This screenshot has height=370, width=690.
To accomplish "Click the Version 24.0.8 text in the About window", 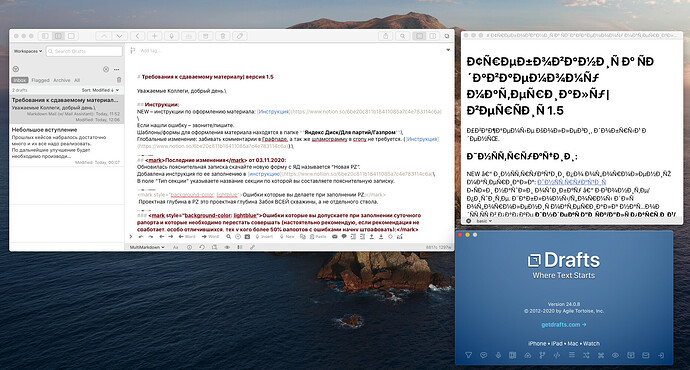I will 564,304.
